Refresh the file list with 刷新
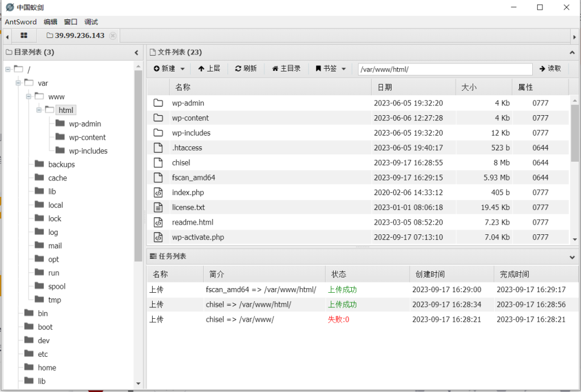This screenshot has width=581, height=392. [x=246, y=69]
